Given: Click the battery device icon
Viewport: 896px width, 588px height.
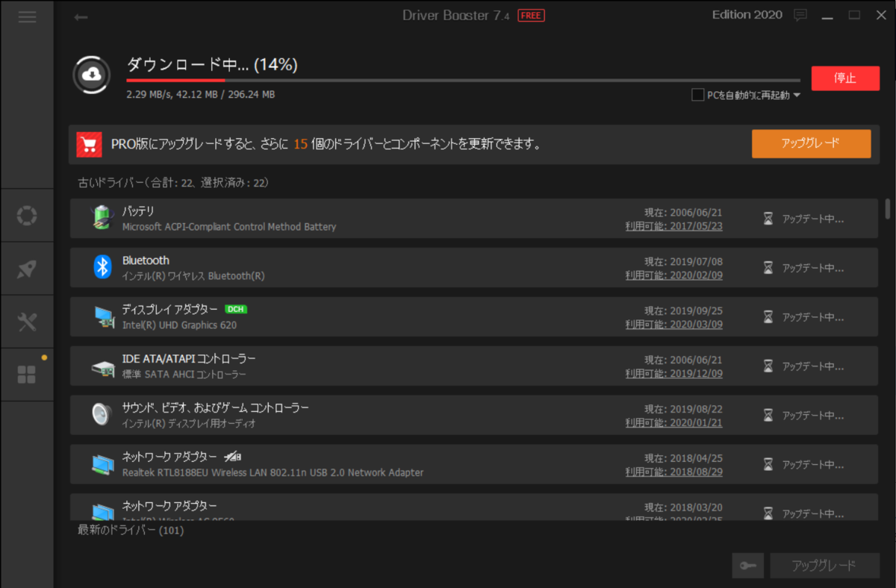Looking at the screenshot, I should click(102, 219).
